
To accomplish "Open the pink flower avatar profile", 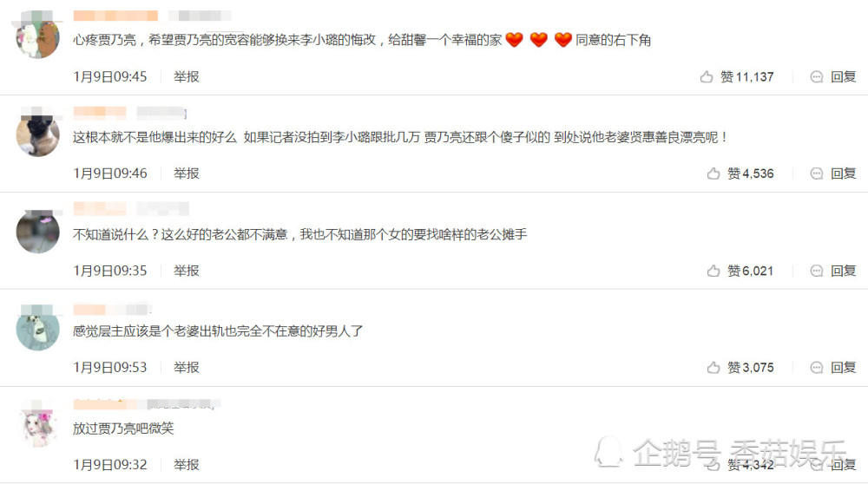I will pyautogui.click(x=37, y=232).
